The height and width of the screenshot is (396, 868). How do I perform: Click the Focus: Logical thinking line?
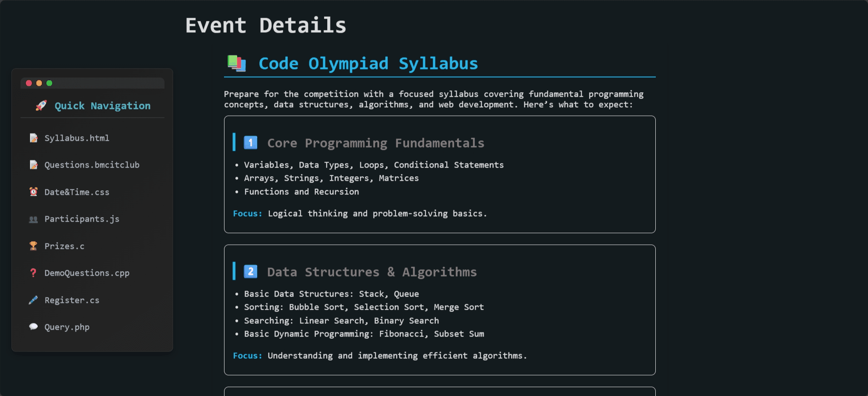pos(359,213)
